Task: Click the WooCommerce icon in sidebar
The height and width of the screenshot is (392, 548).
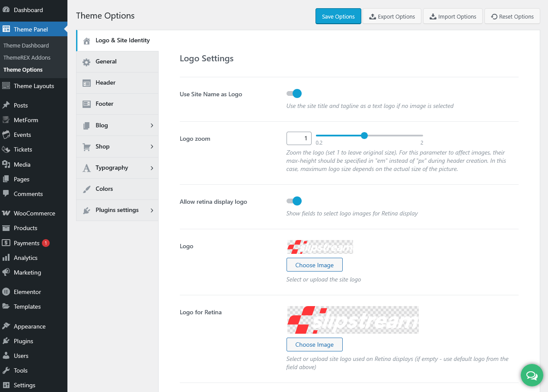Action: click(x=6, y=213)
